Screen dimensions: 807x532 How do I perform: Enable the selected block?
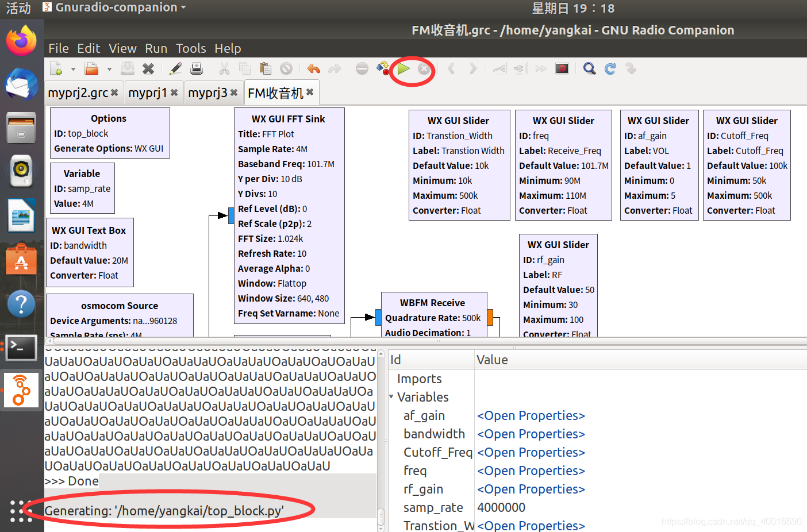coord(500,69)
